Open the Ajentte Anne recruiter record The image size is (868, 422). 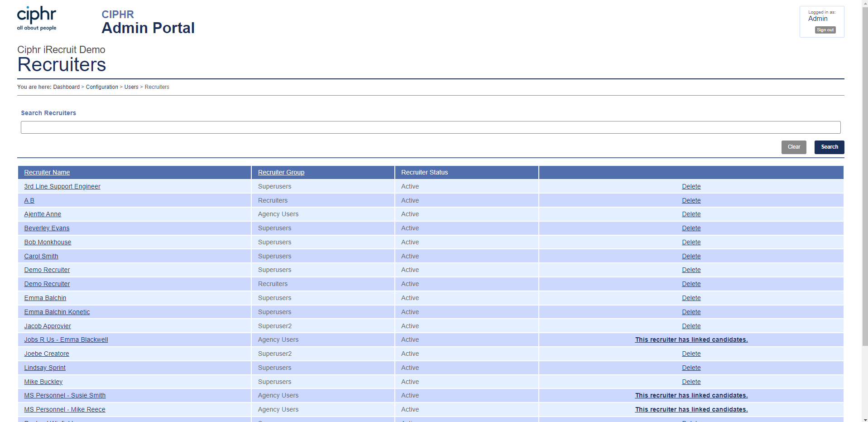coord(43,214)
